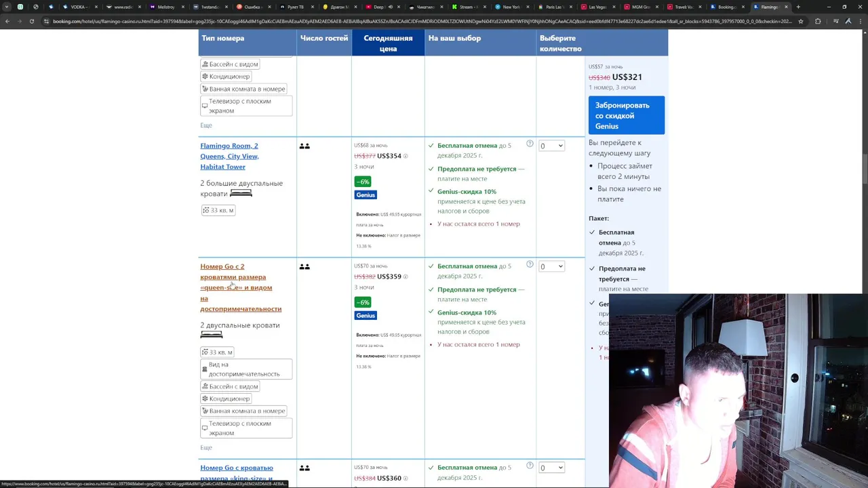Reload the booking.com page
This screenshot has width=868, height=488.
(x=32, y=21)
